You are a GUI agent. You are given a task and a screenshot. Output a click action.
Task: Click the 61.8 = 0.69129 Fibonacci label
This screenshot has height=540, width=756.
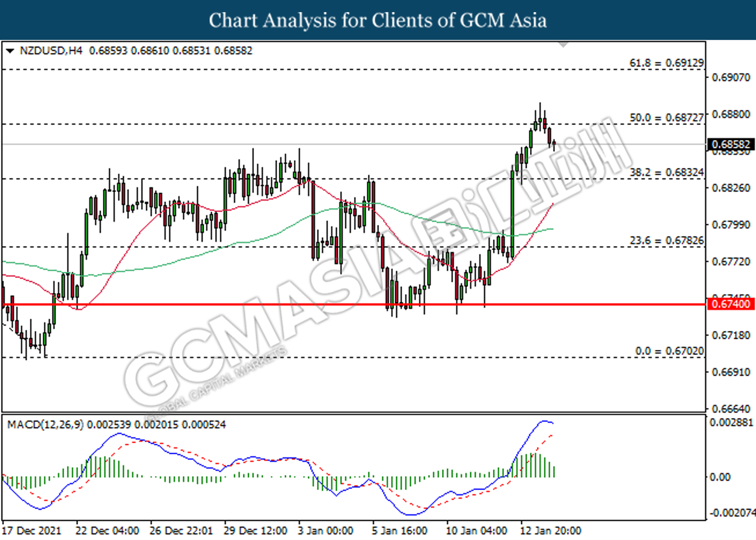(666, 63)
